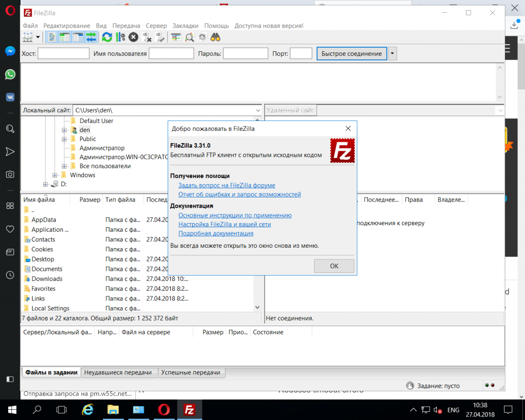Open the Редактирование menu

[x=67, y=26]
